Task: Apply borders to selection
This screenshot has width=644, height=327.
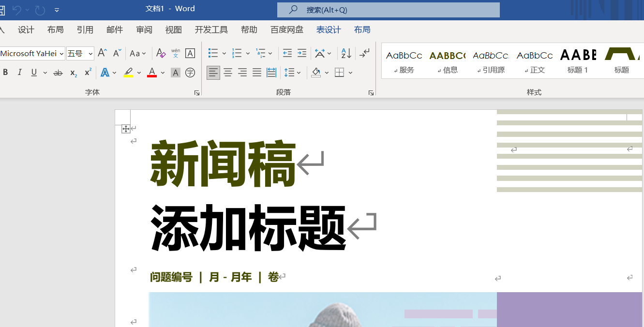Action: [339, 73]
